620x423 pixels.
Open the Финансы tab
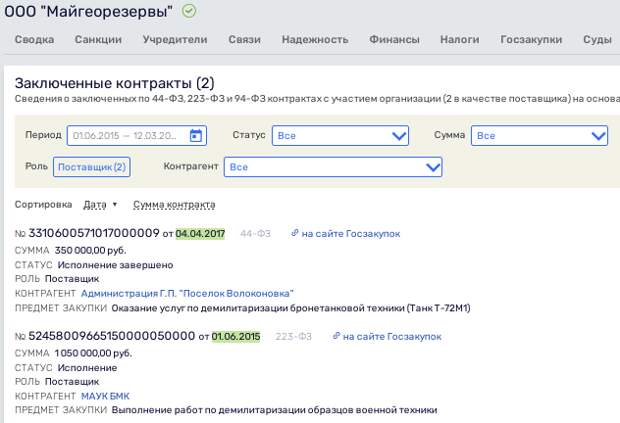click(394, 40)
